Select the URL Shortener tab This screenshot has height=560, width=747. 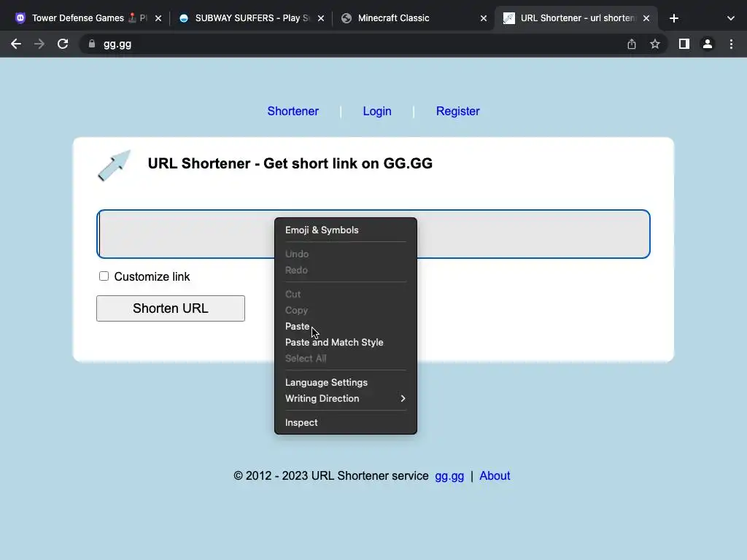tap(576, 18)
